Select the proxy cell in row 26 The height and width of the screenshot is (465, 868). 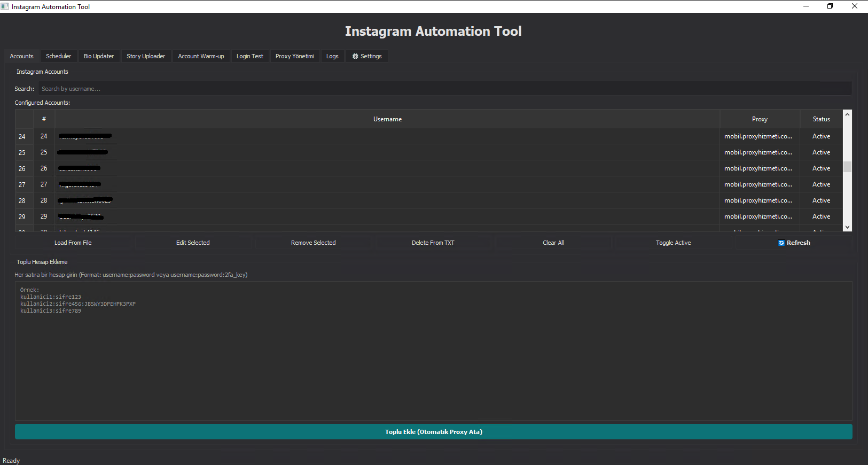[760, 168]
